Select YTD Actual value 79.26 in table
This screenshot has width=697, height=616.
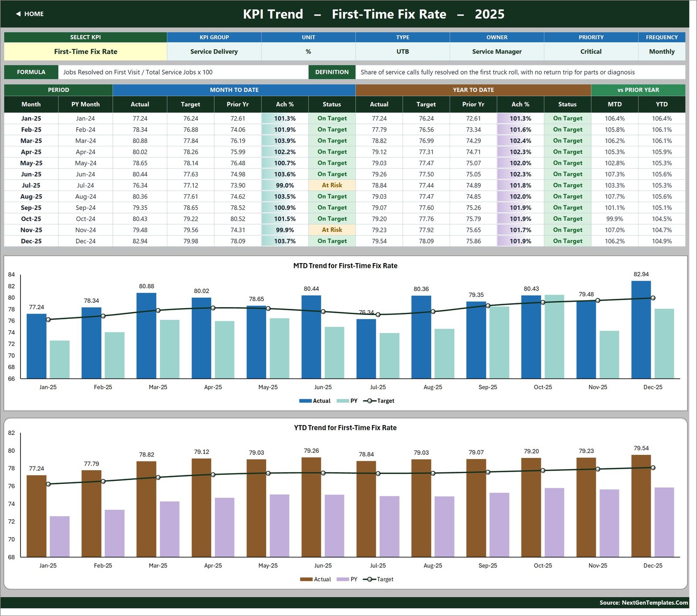(379, 174)
